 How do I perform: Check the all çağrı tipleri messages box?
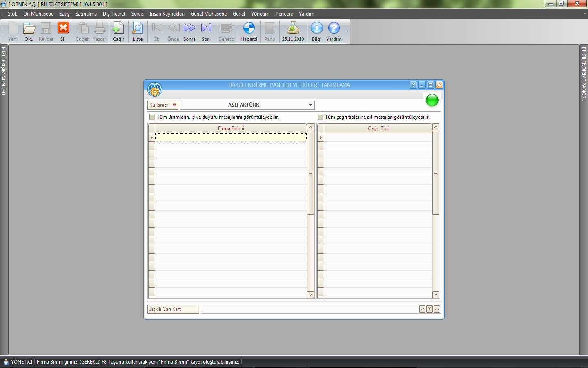coord(321,117)
